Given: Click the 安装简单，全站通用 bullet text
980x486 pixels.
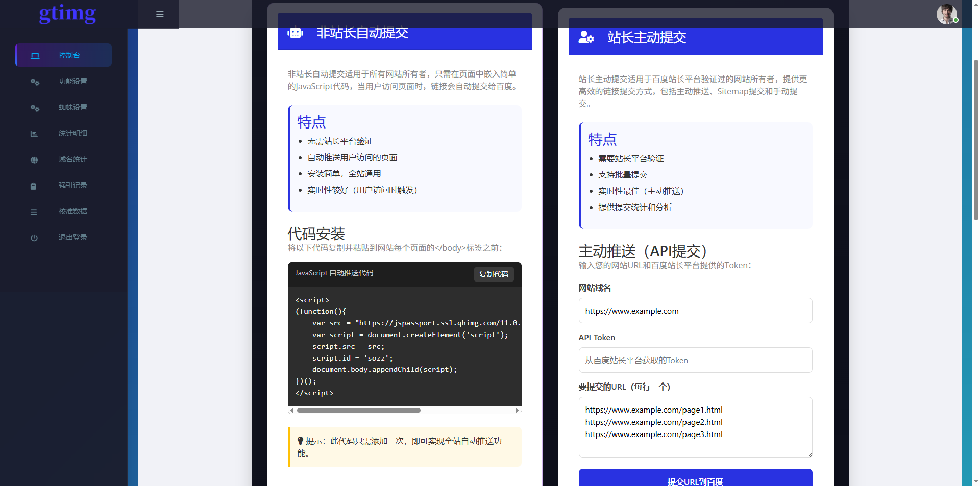Looking at the screenshot, I should [x=344, y=174].
